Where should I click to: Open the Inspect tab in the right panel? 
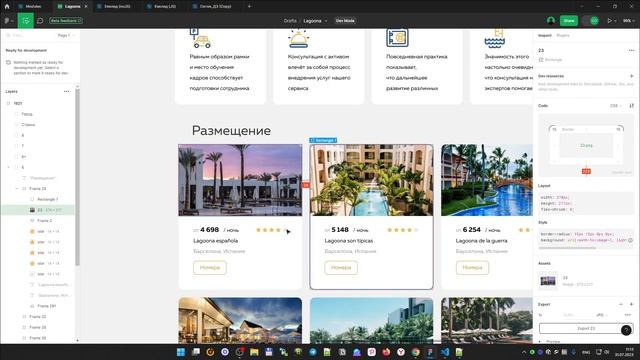click(544, 36)
